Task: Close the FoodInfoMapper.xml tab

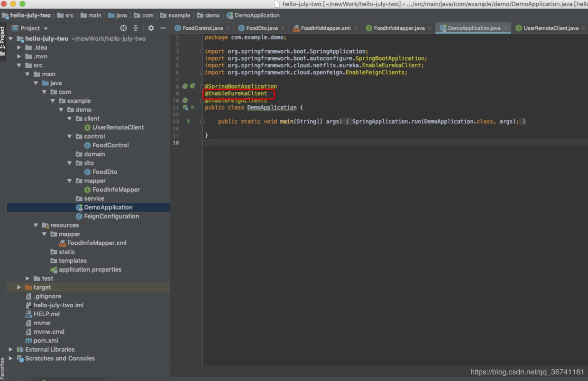Action: click(x=356, y=28)
